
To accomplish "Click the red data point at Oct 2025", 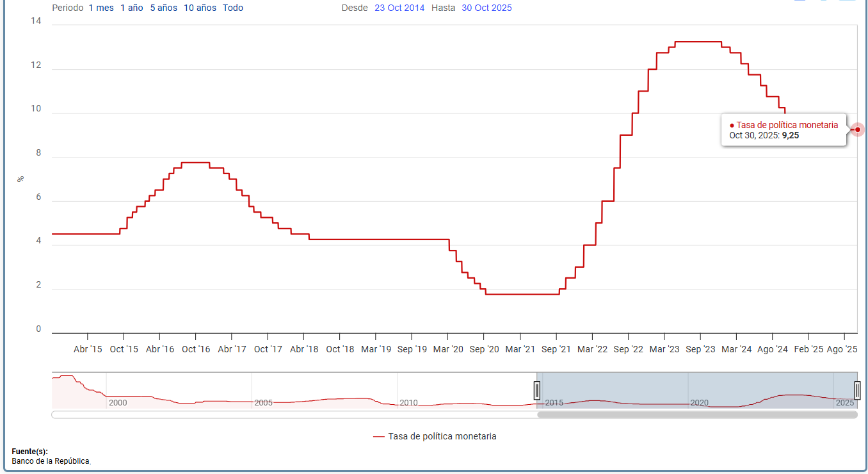I will (x=858, y=129).
